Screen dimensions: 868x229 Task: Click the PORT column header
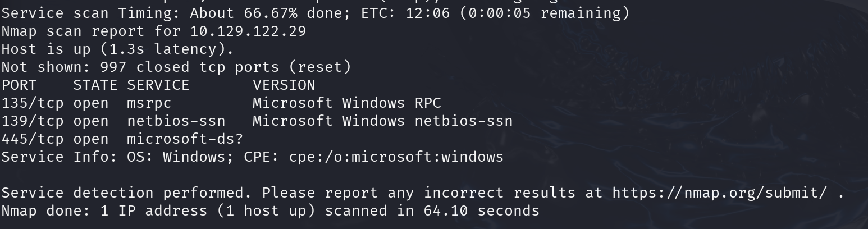[19, 85]
